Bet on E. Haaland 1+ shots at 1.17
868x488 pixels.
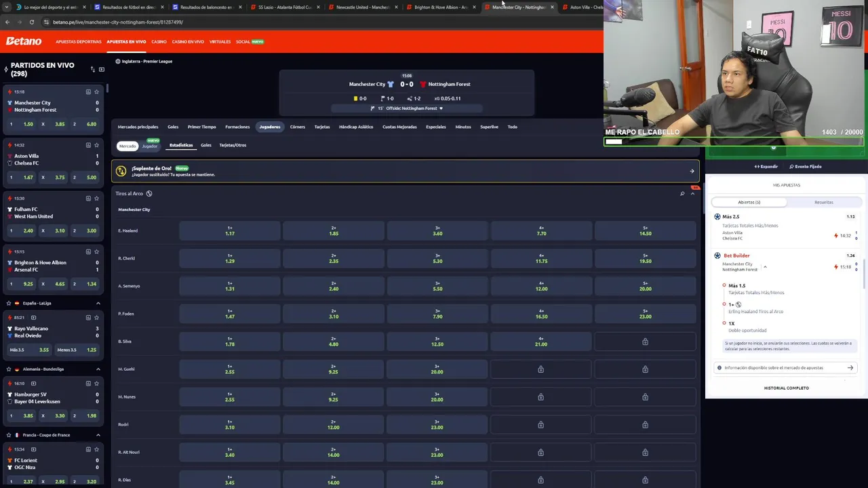(x=230, y=230)
